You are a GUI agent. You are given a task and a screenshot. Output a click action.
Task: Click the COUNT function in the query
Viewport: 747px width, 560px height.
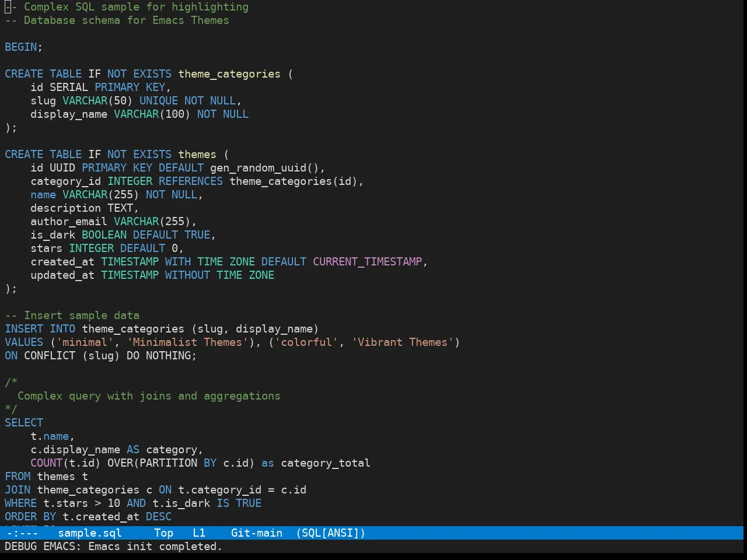[46, 463]
